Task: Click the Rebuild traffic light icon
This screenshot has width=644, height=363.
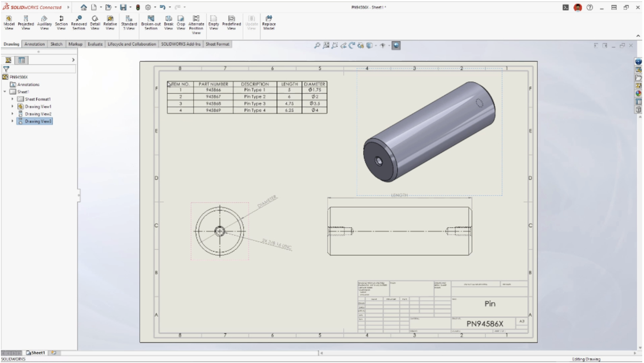Action: 138,8
